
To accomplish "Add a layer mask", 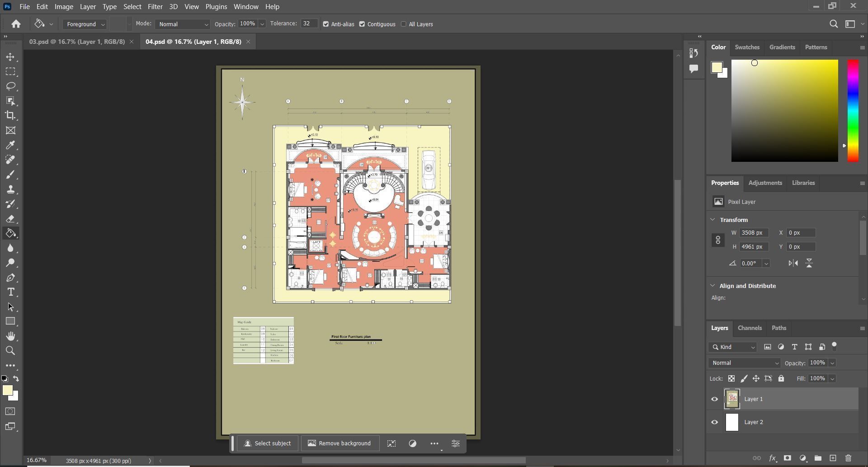I will [x=787, y=458].
